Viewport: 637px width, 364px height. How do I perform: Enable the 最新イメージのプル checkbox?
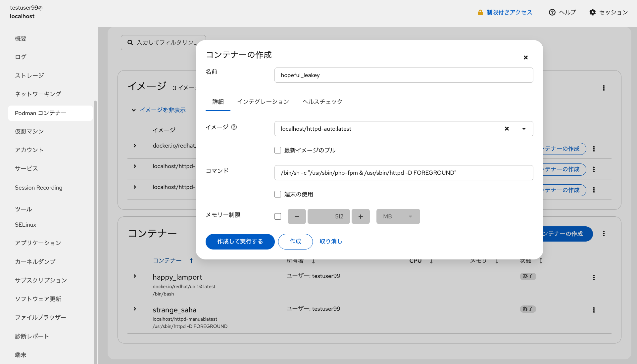[278, 150]
